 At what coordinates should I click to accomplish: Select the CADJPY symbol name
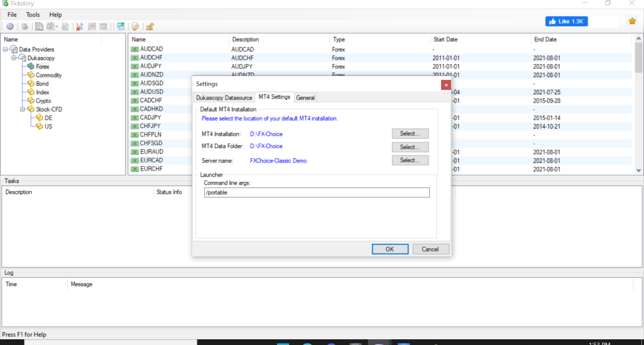pos(151,118)
